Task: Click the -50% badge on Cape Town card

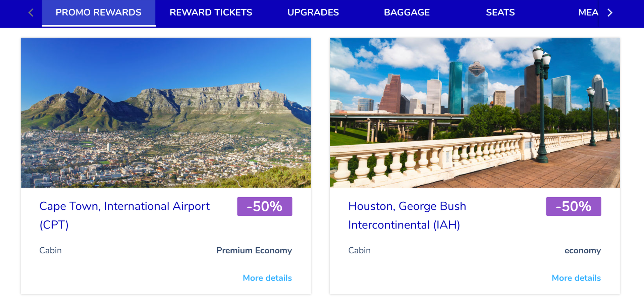Action: (x=265, y=206)
